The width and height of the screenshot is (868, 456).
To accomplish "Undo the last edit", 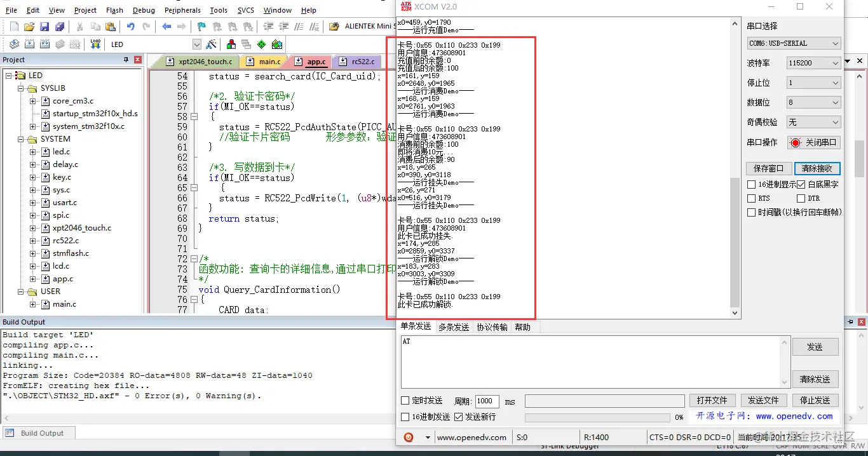I will pos(130,27).
